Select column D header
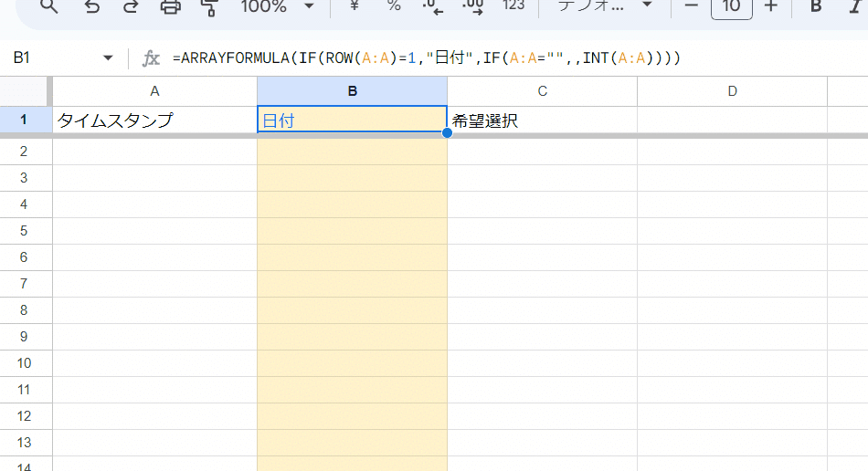Screen dimensions: 868x471 click(x=732, y=91)
